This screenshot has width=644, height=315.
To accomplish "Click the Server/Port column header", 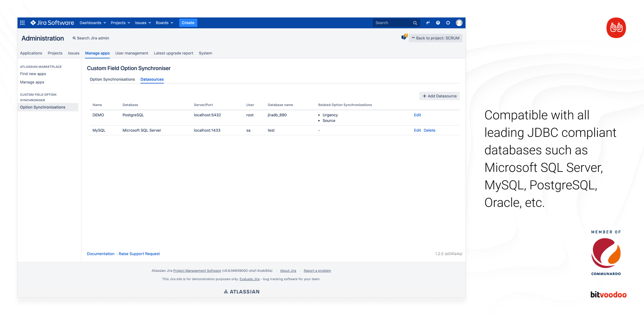I will coord(203,105).
